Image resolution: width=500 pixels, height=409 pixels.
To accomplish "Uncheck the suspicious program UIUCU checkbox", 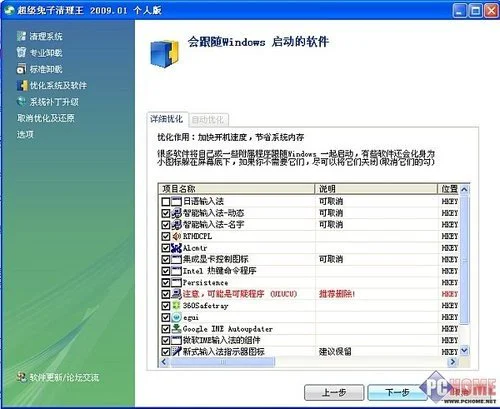I will tap(166, 294).
